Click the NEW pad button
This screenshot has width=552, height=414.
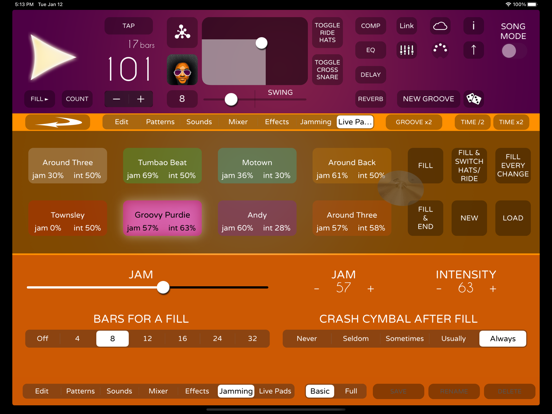click(469, 218)
